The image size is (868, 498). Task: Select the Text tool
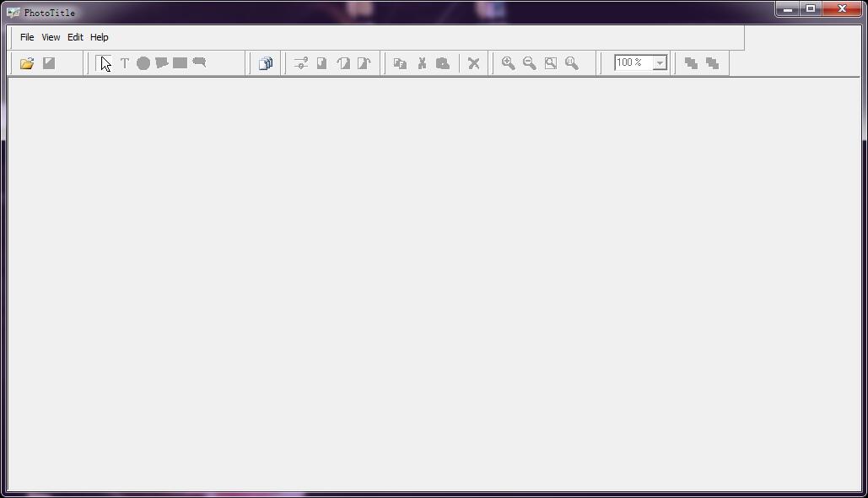pos(123,62)
